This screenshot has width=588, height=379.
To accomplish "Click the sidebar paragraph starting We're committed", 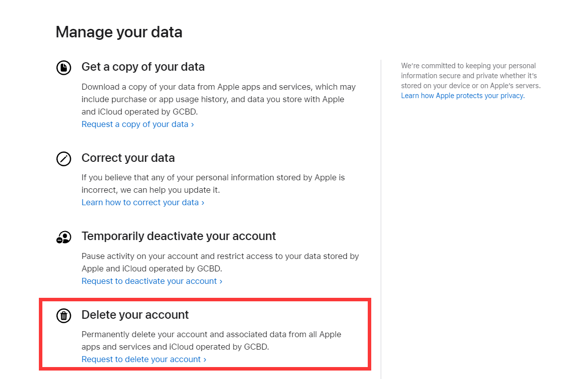I will (470, 76).
